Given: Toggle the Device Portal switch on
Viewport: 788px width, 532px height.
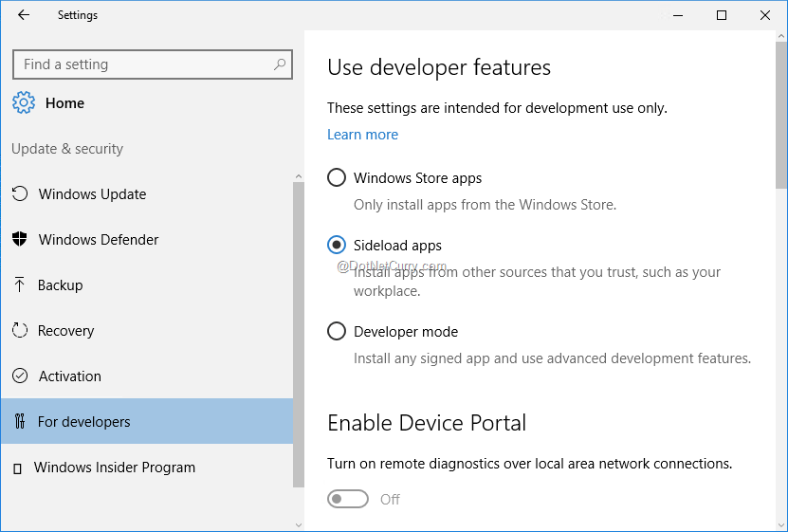Looking at the screenshot, I should tap(348, 499).
